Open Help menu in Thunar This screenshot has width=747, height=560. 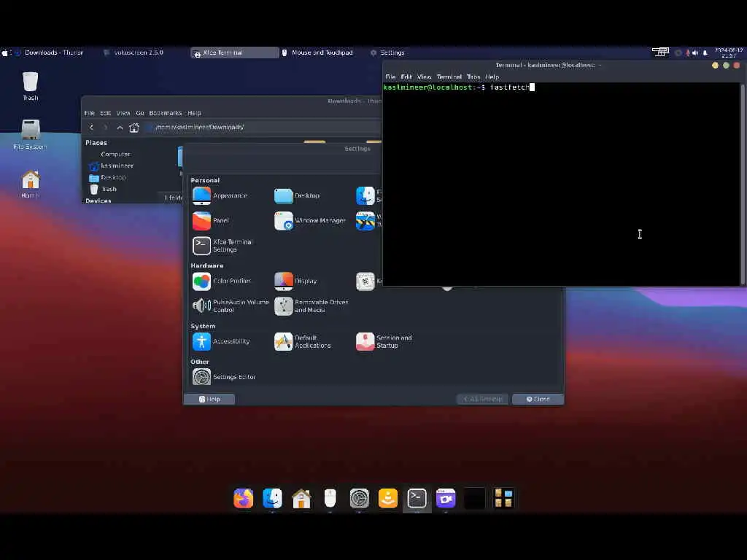194,113
